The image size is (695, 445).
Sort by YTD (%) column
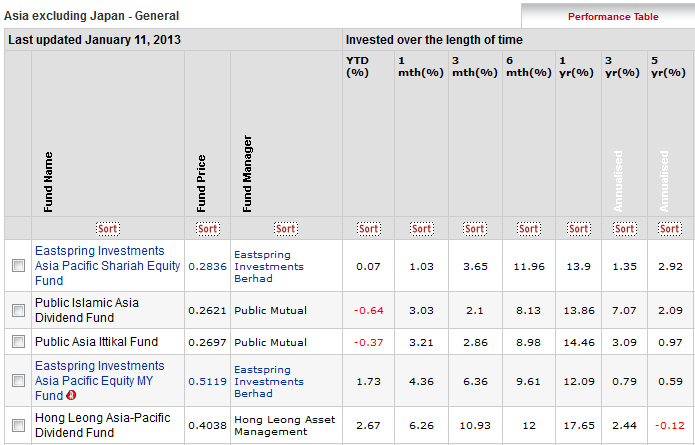[x=368, y=229]
